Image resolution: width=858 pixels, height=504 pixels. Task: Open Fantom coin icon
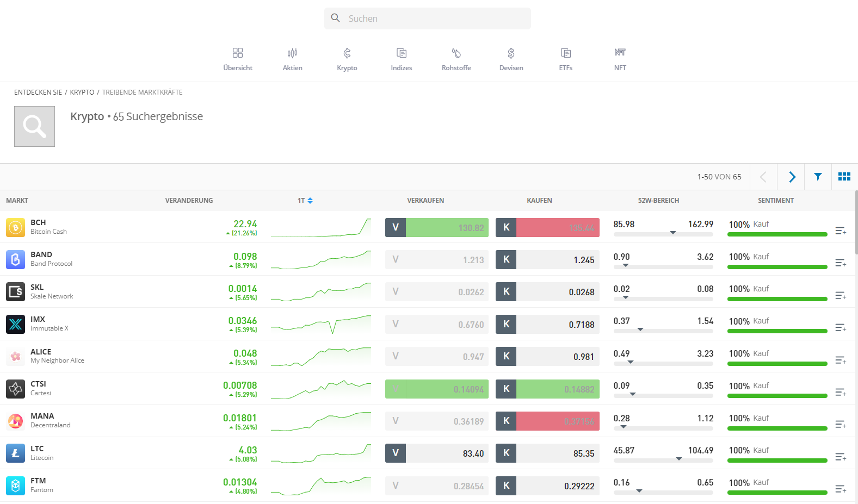point(16,486)
